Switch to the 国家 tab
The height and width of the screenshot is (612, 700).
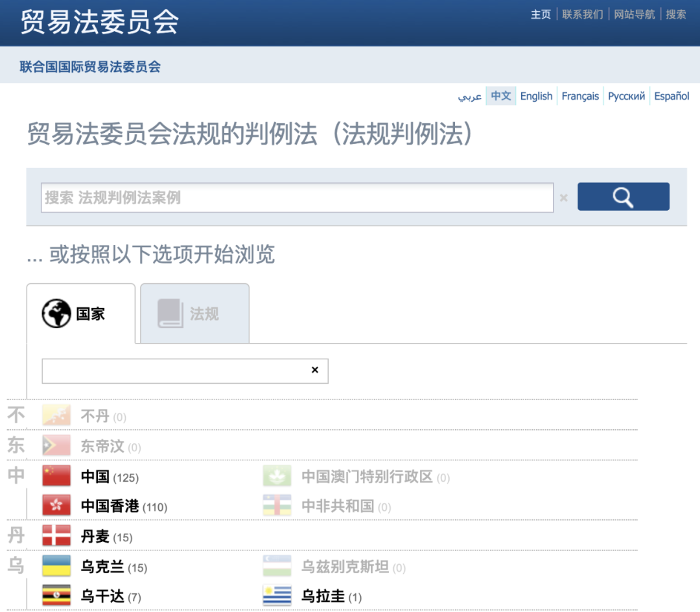tap(81, 313)
